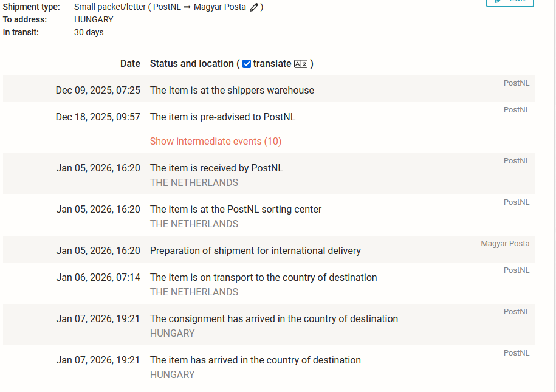Click the "30 days" in transit value
556x392 pixels.
(89, 32)
